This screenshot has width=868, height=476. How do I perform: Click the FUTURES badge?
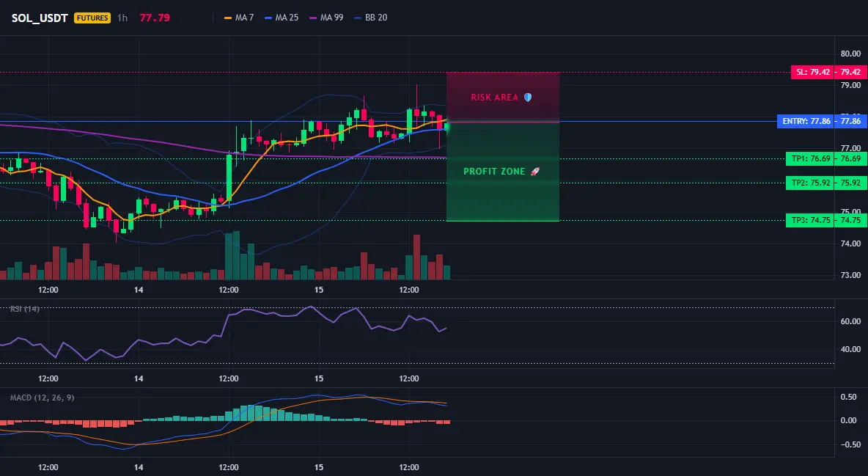click(92, 18)
